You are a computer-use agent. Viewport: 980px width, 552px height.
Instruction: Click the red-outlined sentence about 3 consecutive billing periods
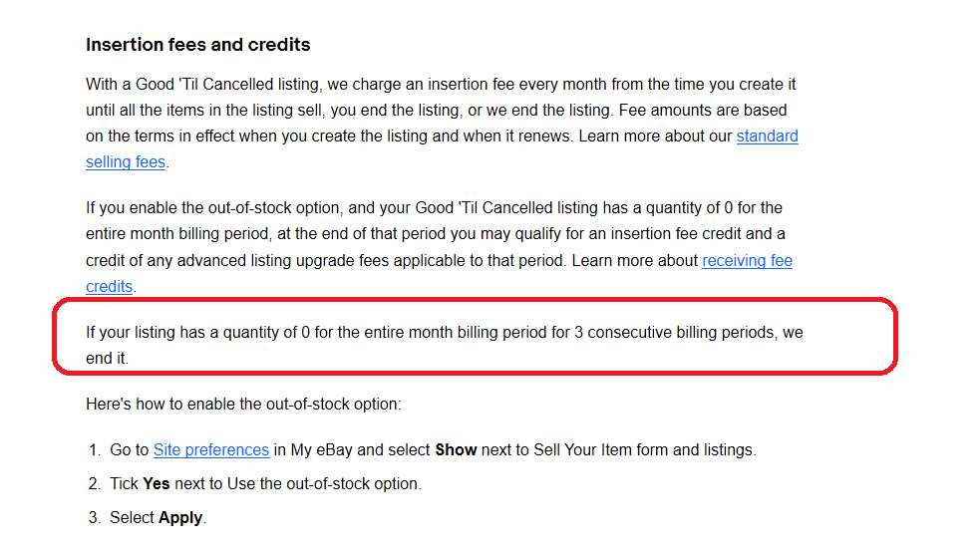[444, 333]
